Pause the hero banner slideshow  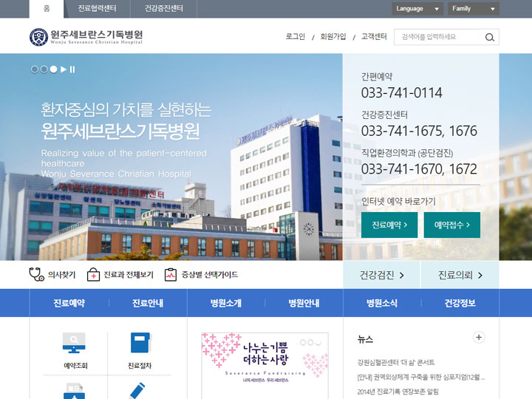point(72,69)
